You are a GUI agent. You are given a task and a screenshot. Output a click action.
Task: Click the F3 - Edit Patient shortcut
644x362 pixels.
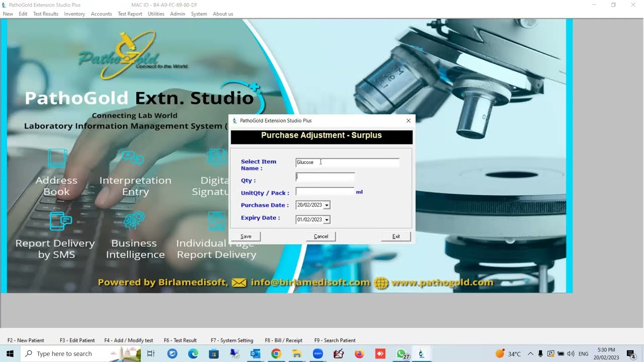pyautogui.click(x=77, y=340)
